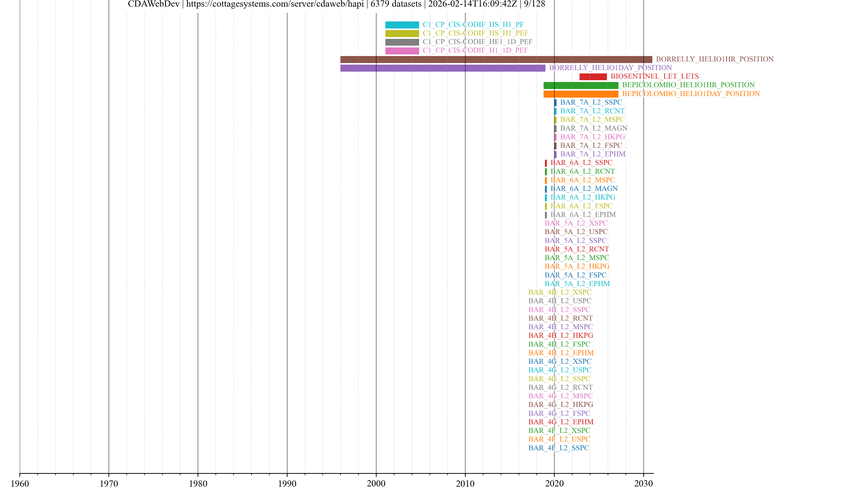Click the 1970 axis tick label
The image size is (868, 488).
coord(109,484)
